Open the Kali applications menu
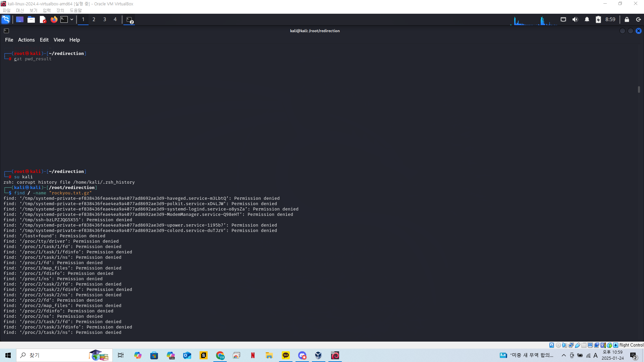644x362 pixels. (6, 19)
